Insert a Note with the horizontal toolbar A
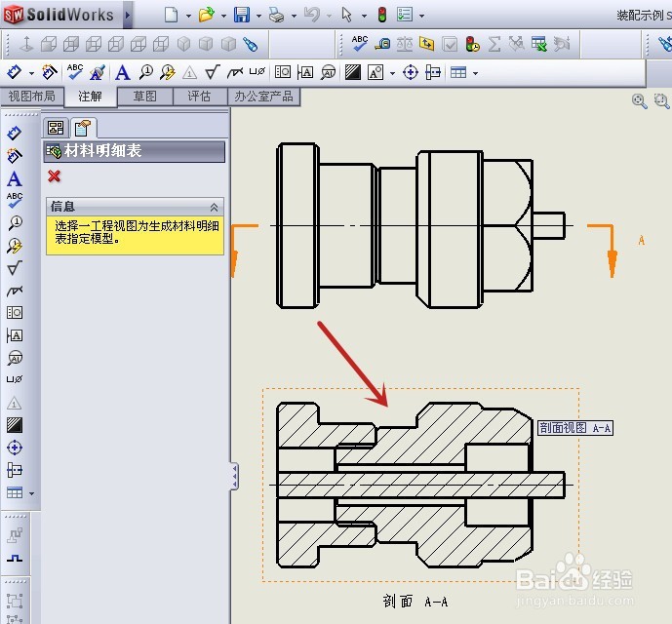Screen dimensions: 672x624 click(122, 72)
